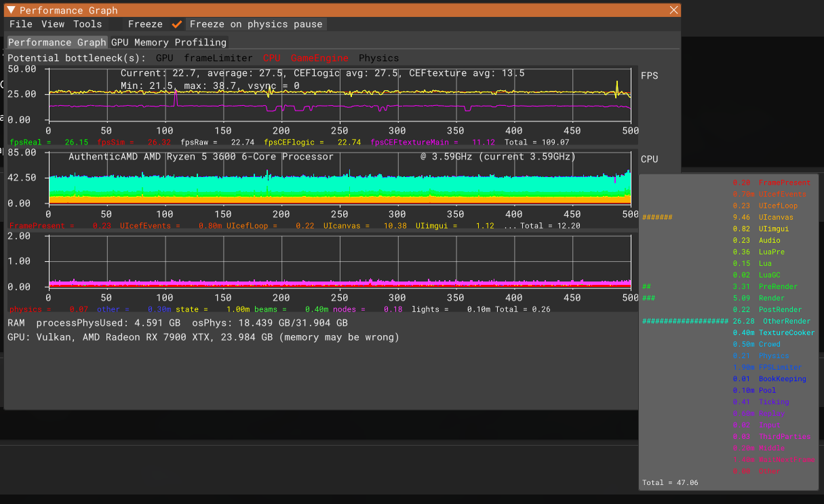Image resolution: width=824 pixels, height=504 pixels.
Task: Click the beams = 0.40m readout
Action: pyautogui.click(x=290, y=309)
